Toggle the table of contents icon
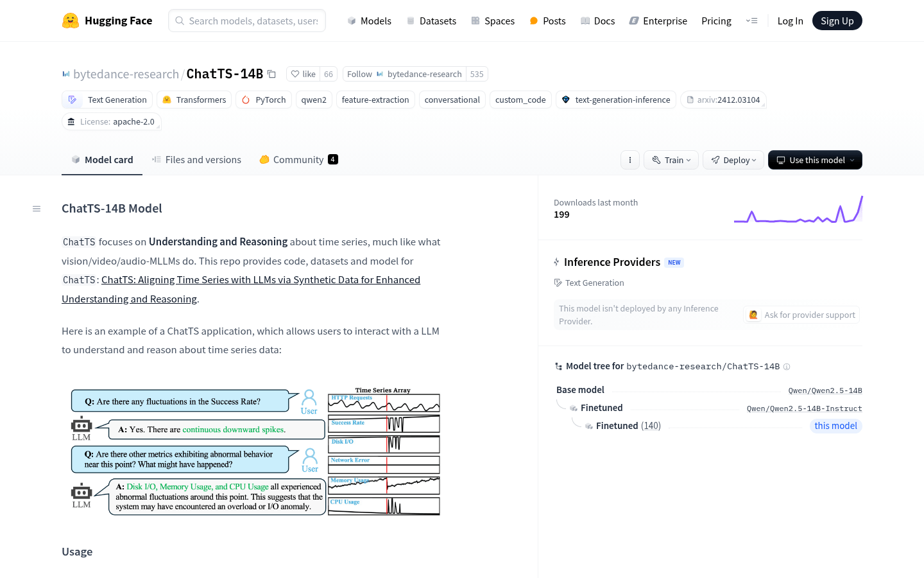Screen dimensions: 924x578 (x=37, y=209)
